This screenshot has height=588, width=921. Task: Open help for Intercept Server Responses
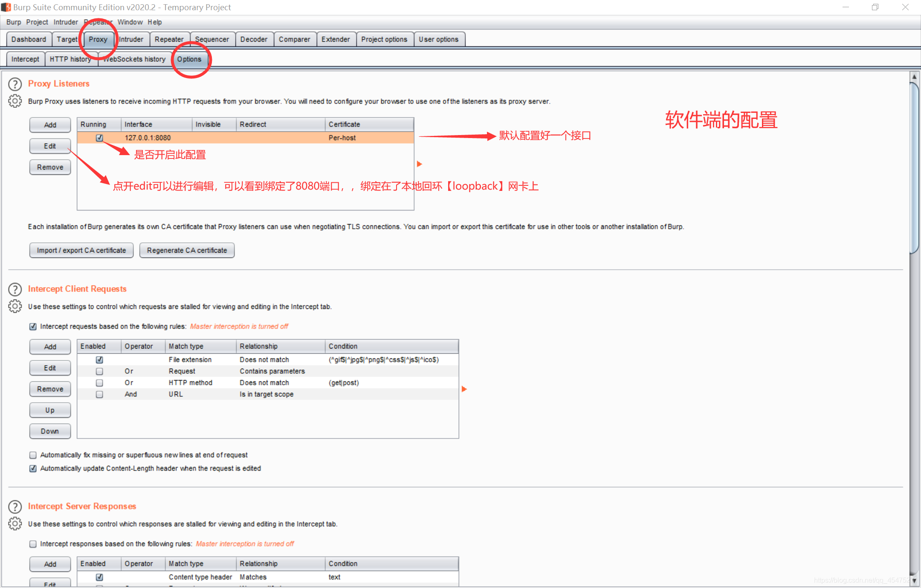coord(15,507)
